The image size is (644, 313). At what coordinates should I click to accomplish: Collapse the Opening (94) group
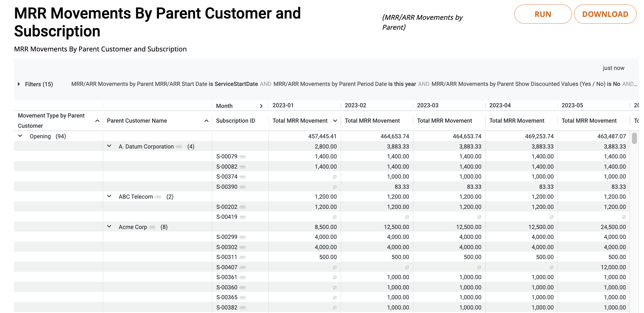[20, 136]
